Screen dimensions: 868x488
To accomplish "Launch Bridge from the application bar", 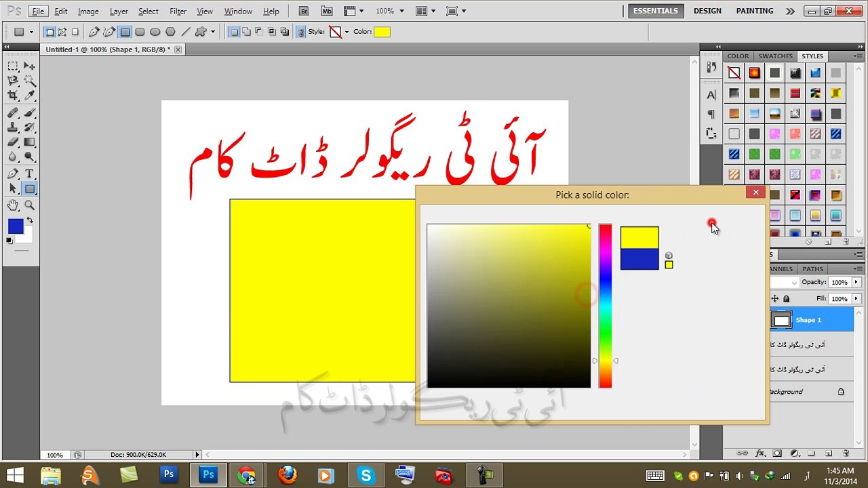I will pyautogui.click(x=304, y=11).
